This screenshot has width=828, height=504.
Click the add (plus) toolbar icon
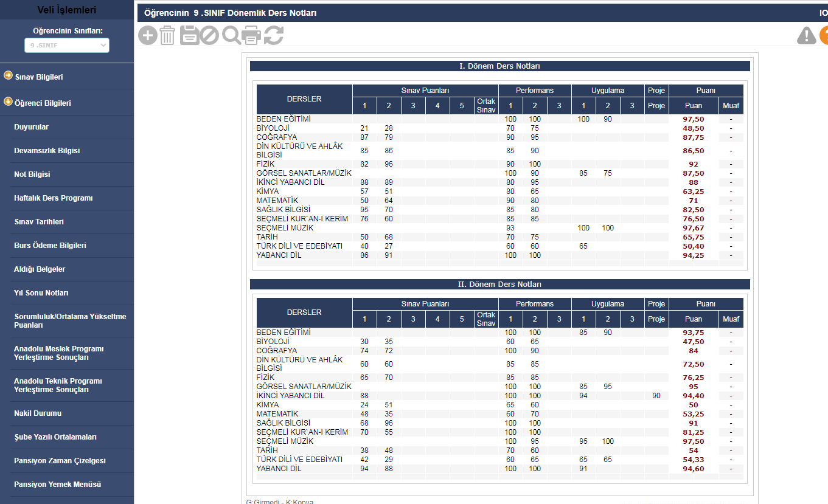148,35
